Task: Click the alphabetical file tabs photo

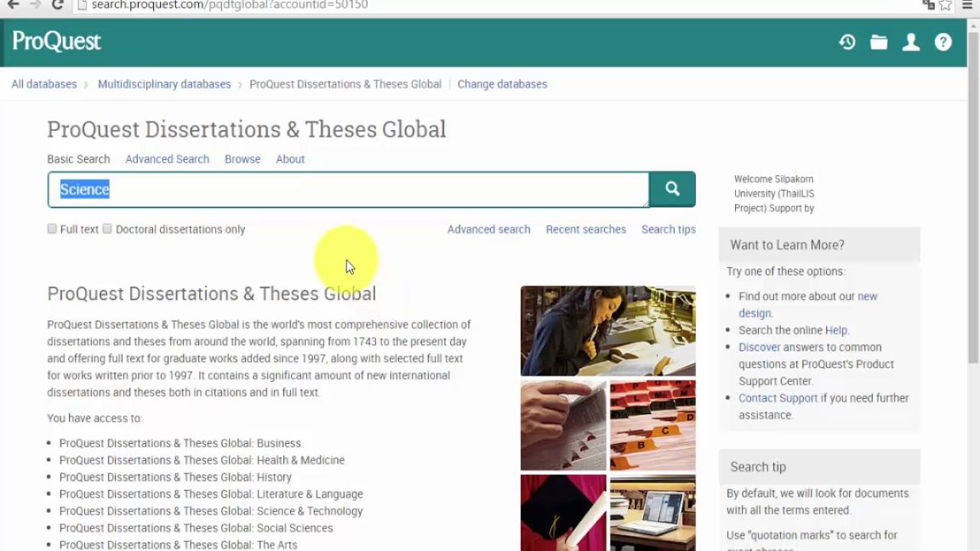Action: pyautogui.click(x=653, y=425)
